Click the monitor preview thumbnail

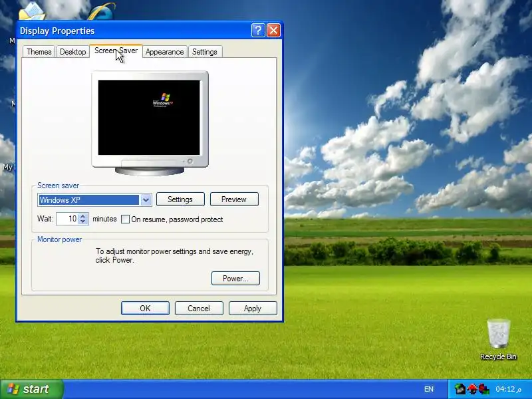(150, 124)
